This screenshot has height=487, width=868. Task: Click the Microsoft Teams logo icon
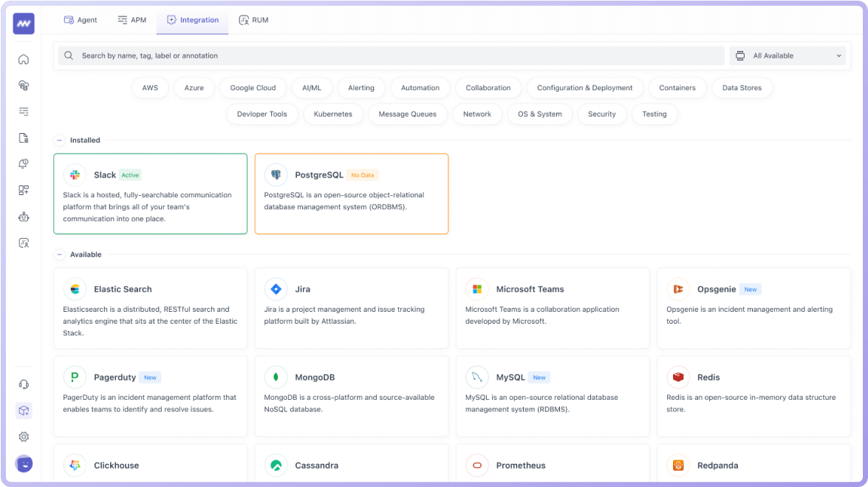tap(476, 289)
